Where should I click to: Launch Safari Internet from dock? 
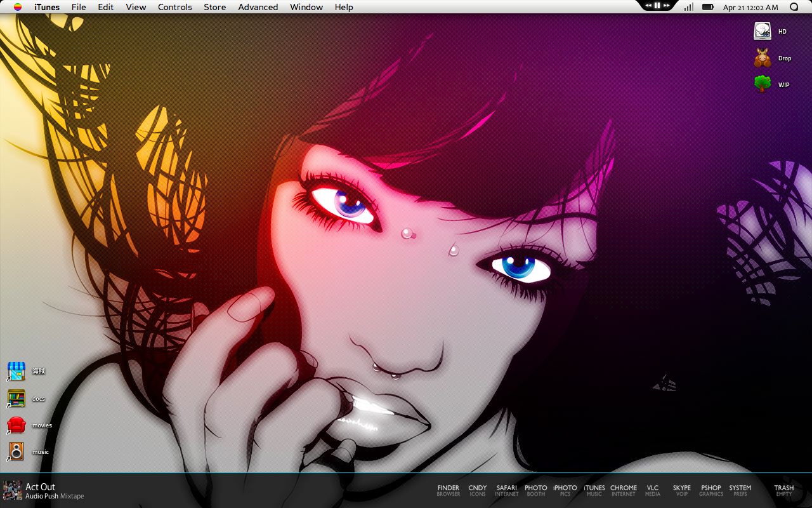click(507, 491)
